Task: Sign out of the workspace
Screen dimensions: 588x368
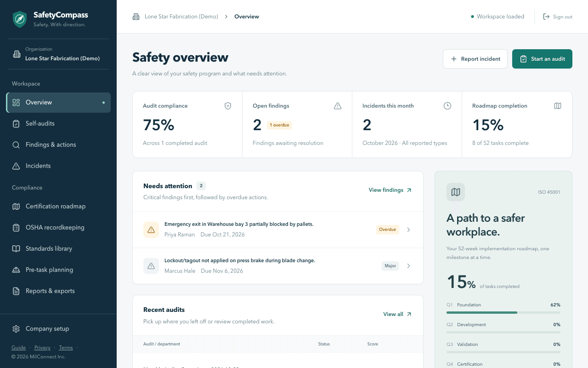Action: [x=558, y=17]
